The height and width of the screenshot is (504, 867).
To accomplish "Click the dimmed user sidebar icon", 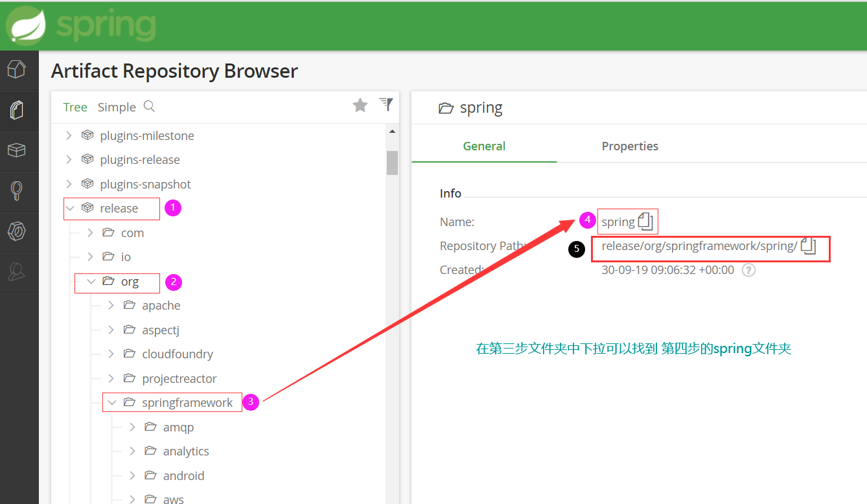I will pyautogui.click(x=17, y=272).
